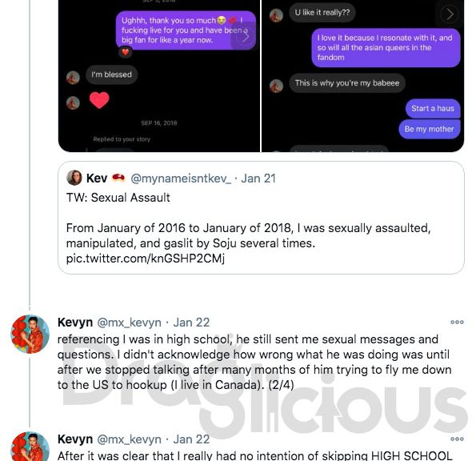
Task: Open more options on second Kevyn tweet
Action: 457,439
